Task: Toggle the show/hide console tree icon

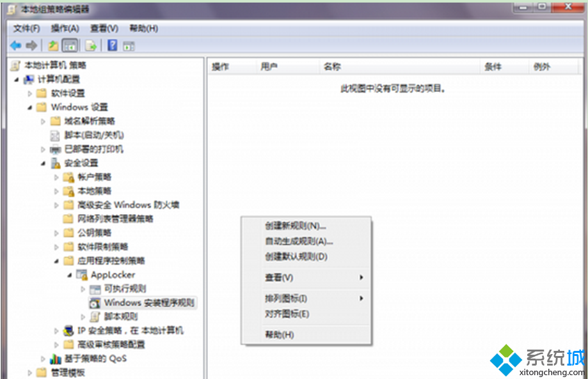Action: [70, 45]
